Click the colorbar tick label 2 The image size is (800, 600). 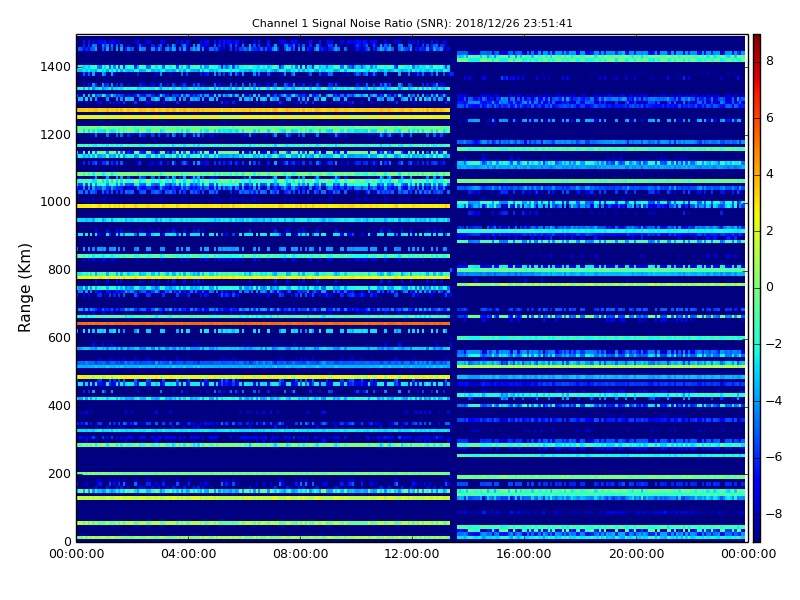[x=770, y=231]
